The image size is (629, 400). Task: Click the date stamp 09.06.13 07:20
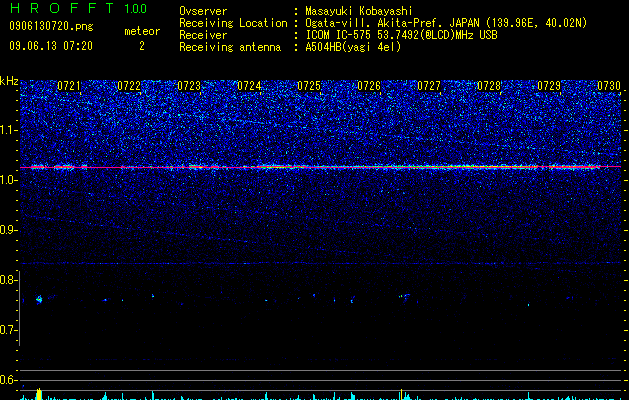tap(51, 46)
